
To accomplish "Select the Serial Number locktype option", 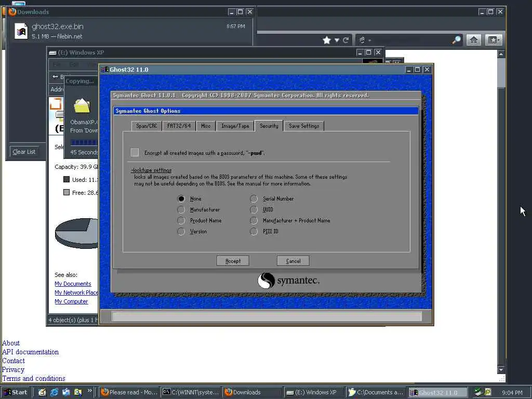I will tap(254, 199).
